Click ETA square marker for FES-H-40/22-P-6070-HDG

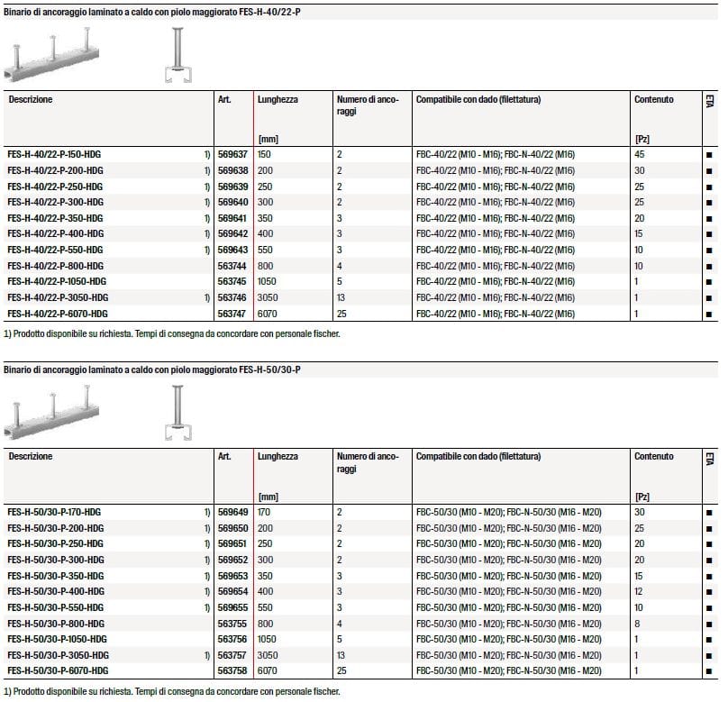tap(710, 314)
